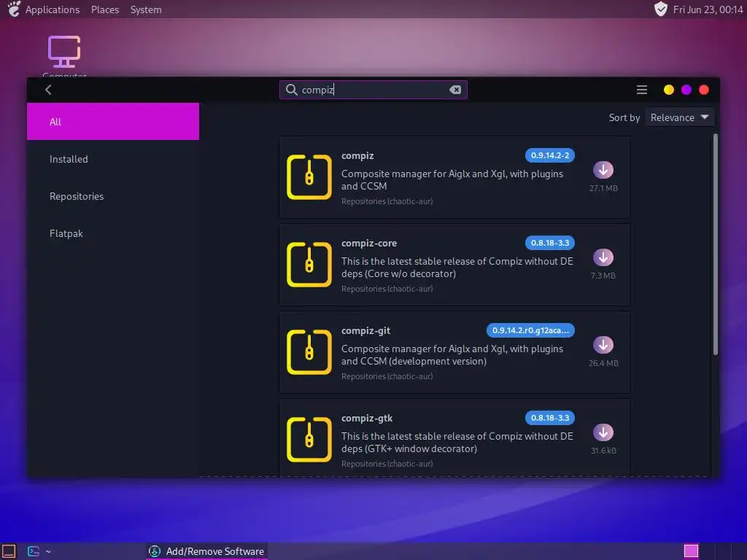
Task: Click the yellow window control button
Action: pyautogui.click(x=669, y=90)
